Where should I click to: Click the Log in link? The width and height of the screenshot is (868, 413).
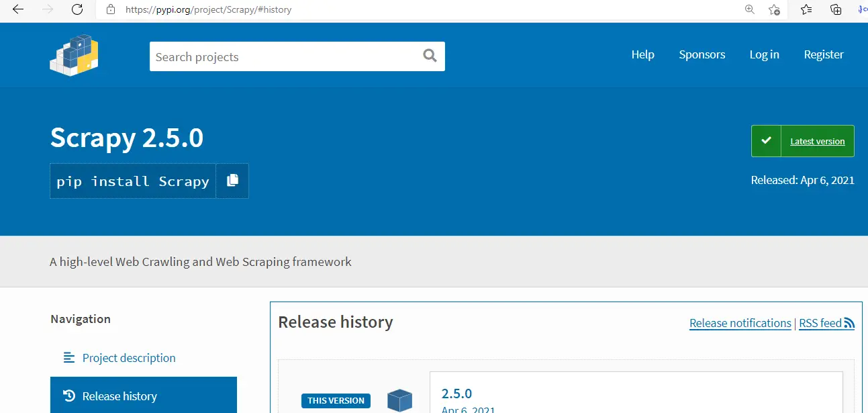tap(764, 54)
